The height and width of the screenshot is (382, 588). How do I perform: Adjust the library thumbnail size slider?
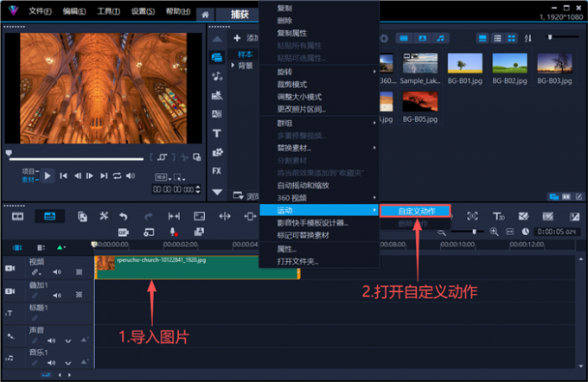tap(550, 37)
